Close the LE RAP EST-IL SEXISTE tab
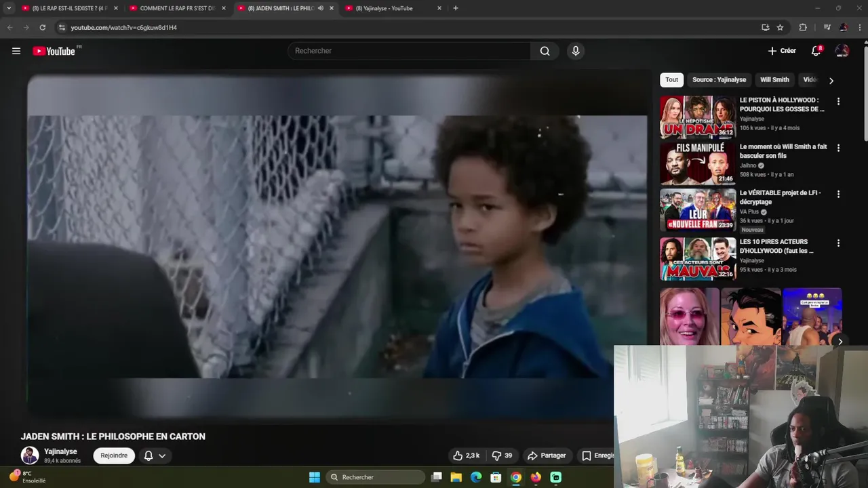The width and height of the screenshot is (868, 488). (x=115, y=8)
